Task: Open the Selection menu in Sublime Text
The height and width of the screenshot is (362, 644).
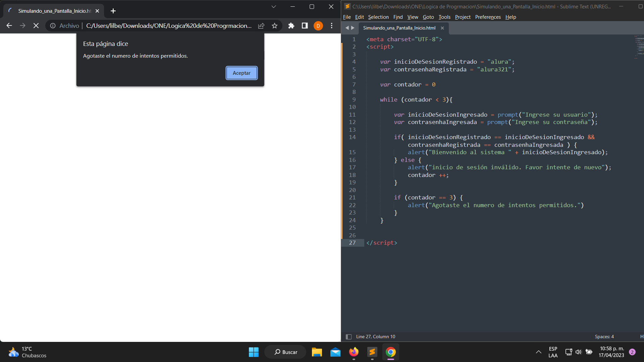Action: 378,17
